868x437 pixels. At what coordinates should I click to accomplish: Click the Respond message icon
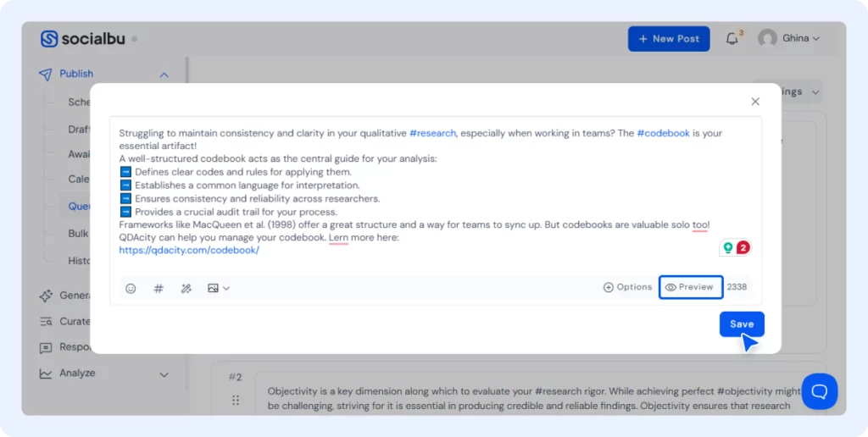click(46, 348)
